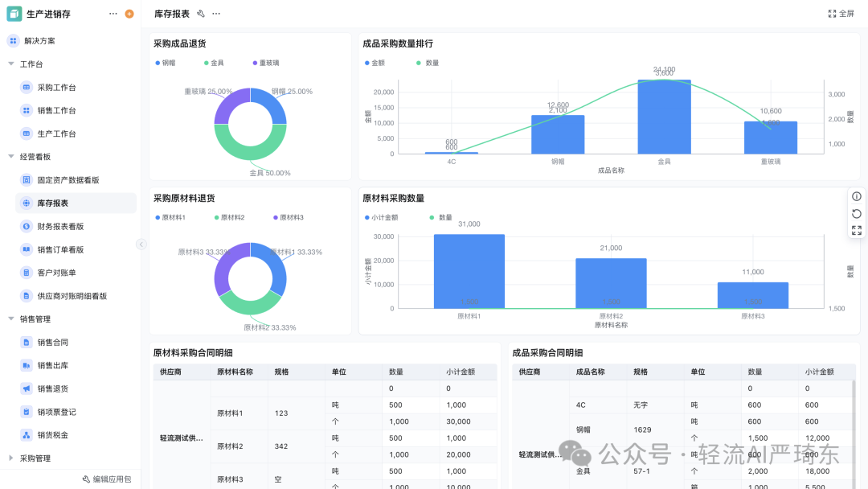Open the 解决方案 grid icon
This screenshot has height=489, width=868.
coord(14,41)
